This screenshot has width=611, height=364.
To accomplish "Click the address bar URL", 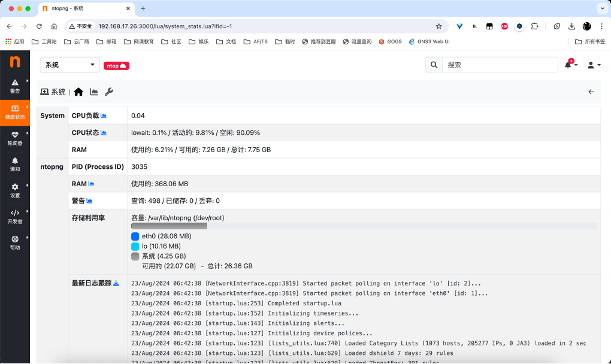I will [x=165, y=26].
